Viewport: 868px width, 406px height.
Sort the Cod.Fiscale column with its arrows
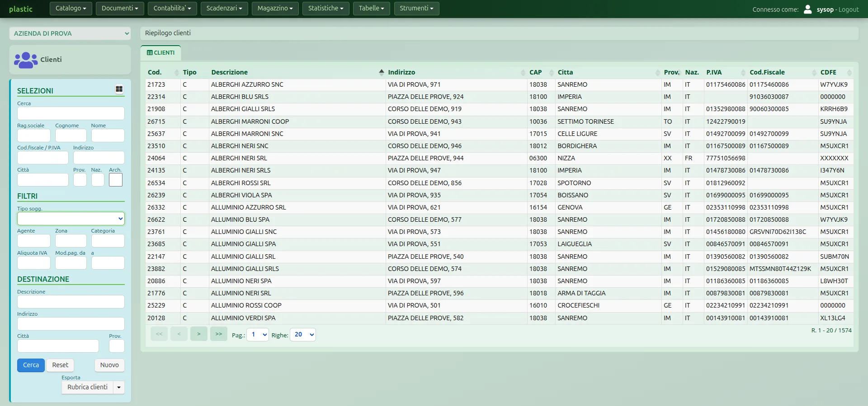point(814,72)
